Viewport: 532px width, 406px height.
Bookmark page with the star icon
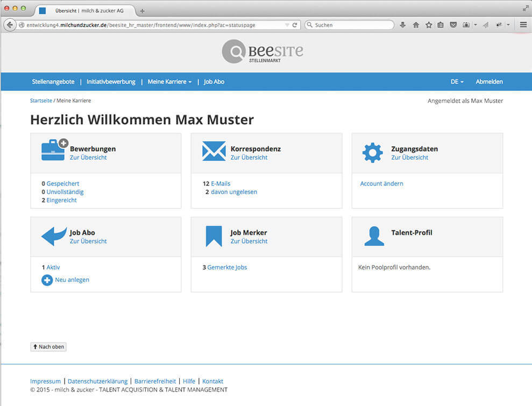coord(429,25)
